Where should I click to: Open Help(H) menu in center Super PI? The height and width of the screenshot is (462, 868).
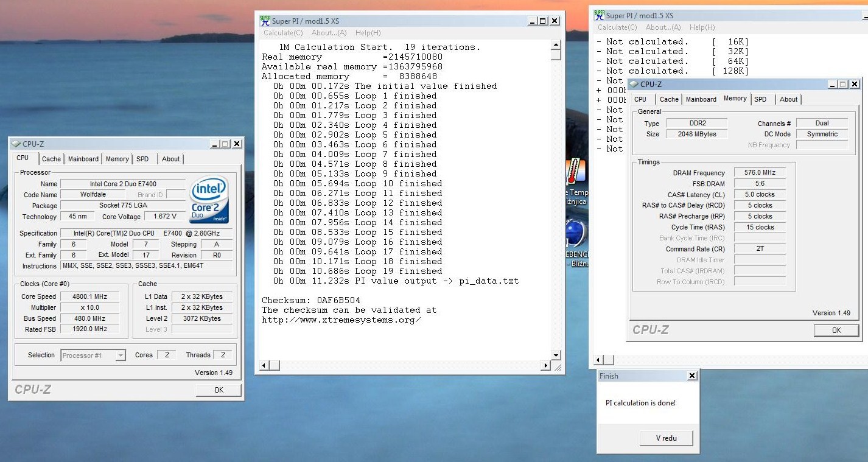point(368,33)
